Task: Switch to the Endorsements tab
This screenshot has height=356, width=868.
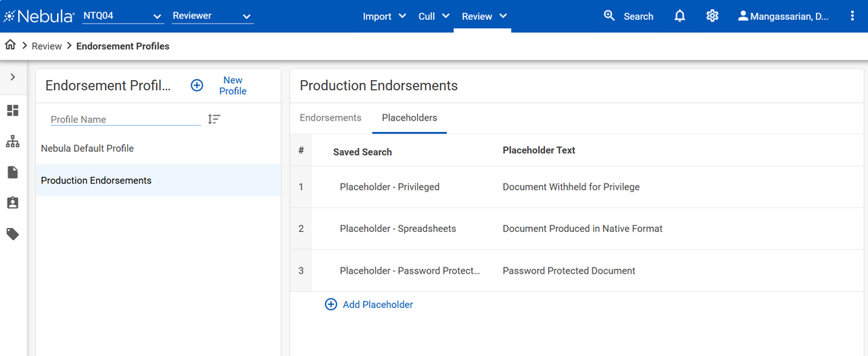Action: tap(330, 118)
